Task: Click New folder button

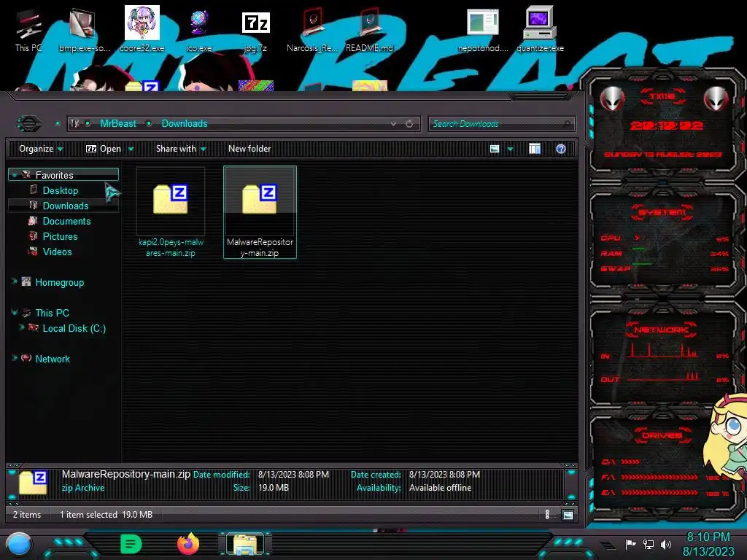Action: pos(249,149)
